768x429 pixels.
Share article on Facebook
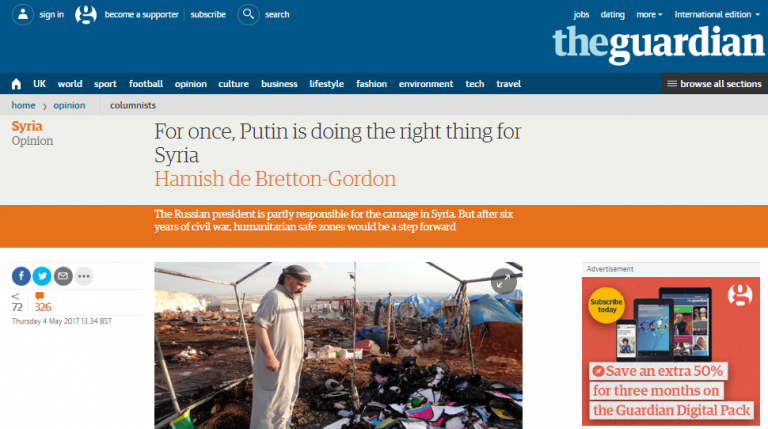tap(21, 276)
